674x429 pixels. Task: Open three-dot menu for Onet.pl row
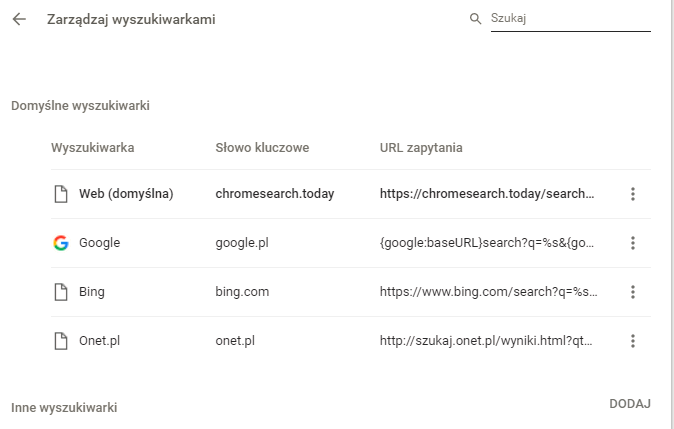tap(633, 341)
